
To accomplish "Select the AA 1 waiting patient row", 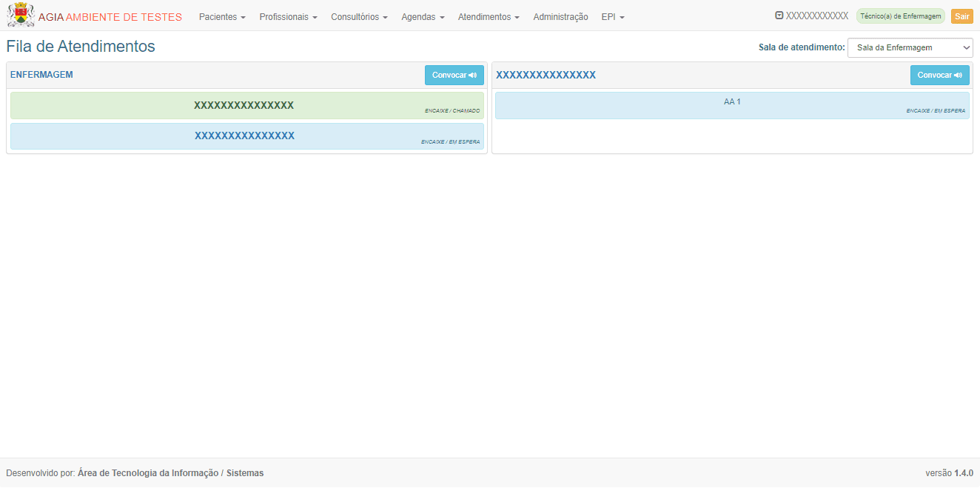I will (732, 105).
